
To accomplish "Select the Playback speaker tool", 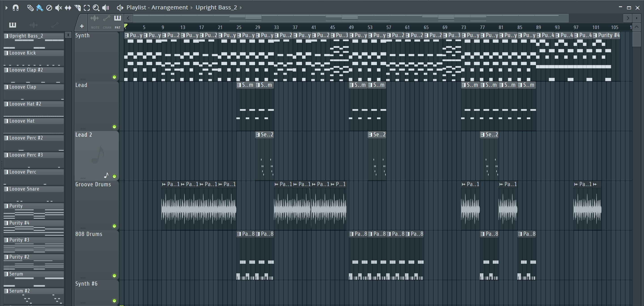I will click(x=106, y=8).
